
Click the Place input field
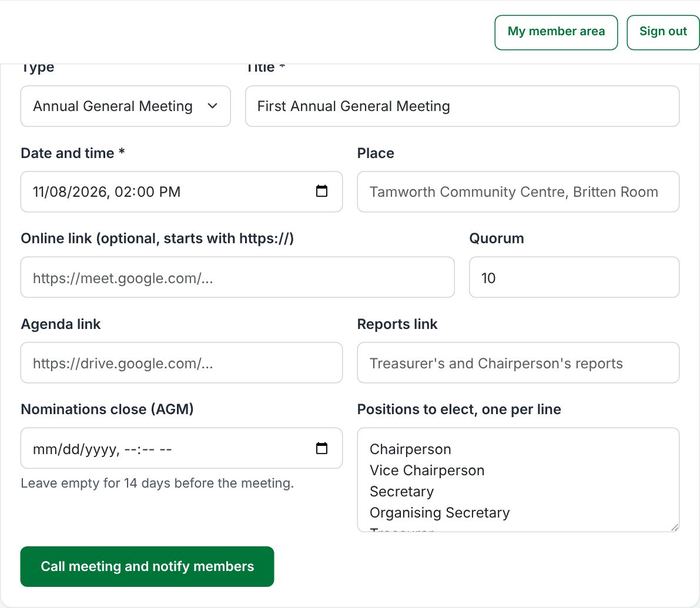[518, 192]
